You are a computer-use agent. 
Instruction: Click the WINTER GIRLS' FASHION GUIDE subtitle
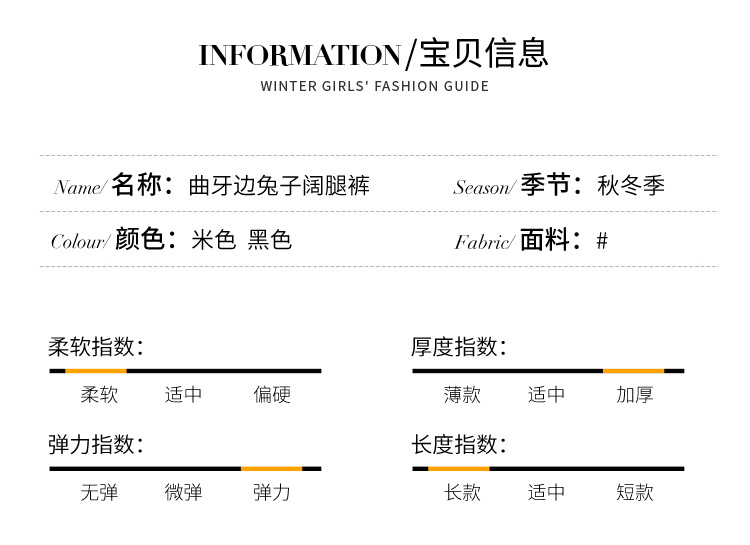[375, 86]
